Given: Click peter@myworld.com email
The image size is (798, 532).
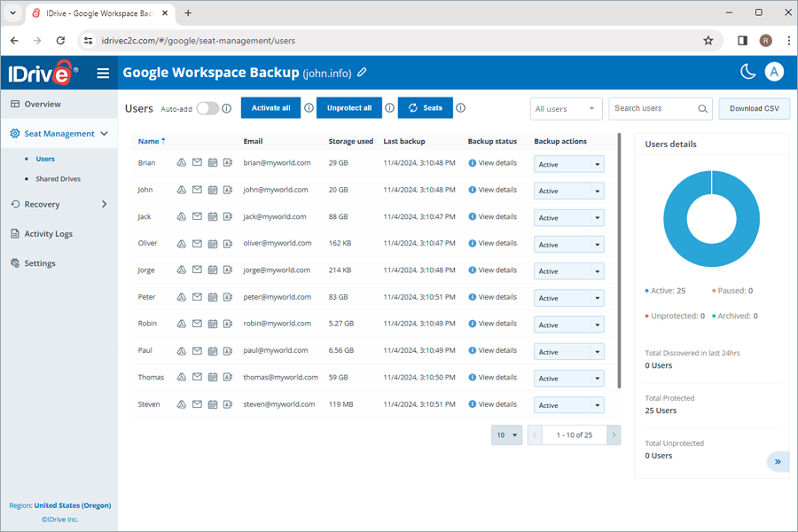Looking at the screenshot, I should pyautogui.click(x=277, y=297).
